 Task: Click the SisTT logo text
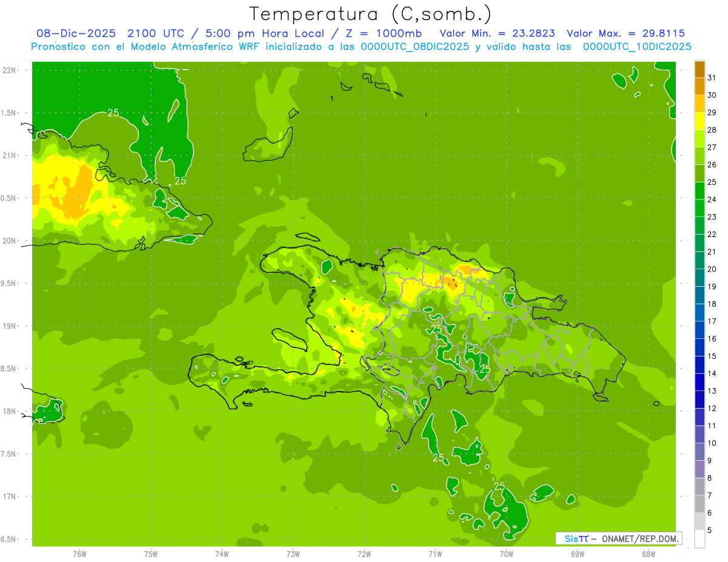(576, 538)
